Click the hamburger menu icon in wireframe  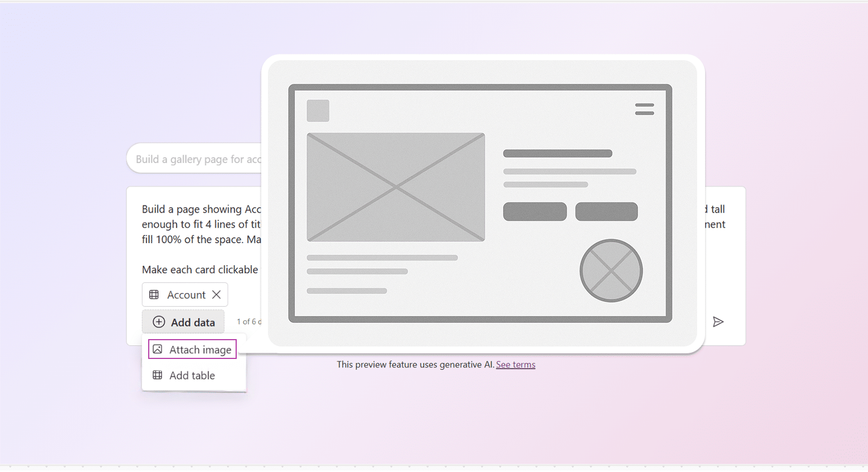pyautogui.click(x=644, y=109)
